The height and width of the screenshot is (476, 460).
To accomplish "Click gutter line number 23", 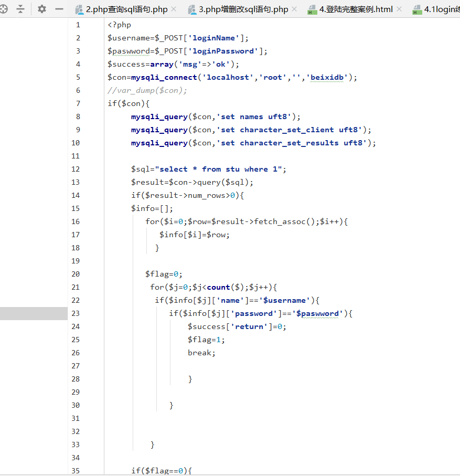I will pyautogui.click(x=76, y=313).
